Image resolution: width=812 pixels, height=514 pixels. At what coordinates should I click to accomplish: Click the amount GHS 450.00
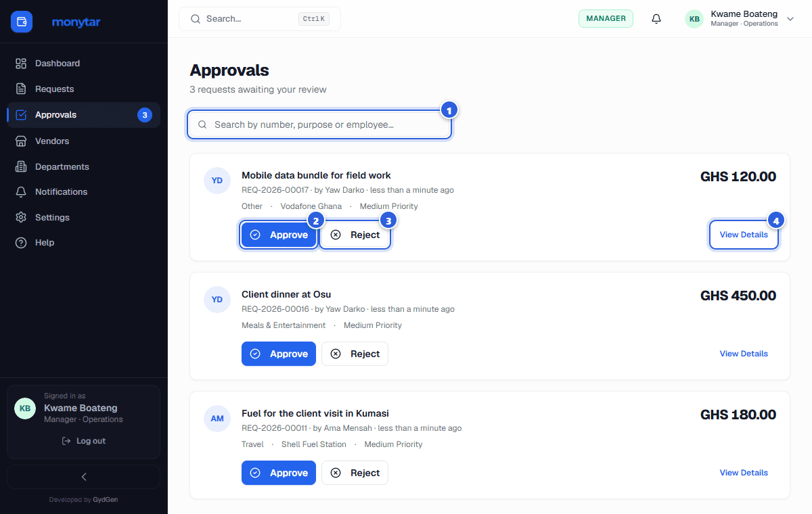[738, 296]
